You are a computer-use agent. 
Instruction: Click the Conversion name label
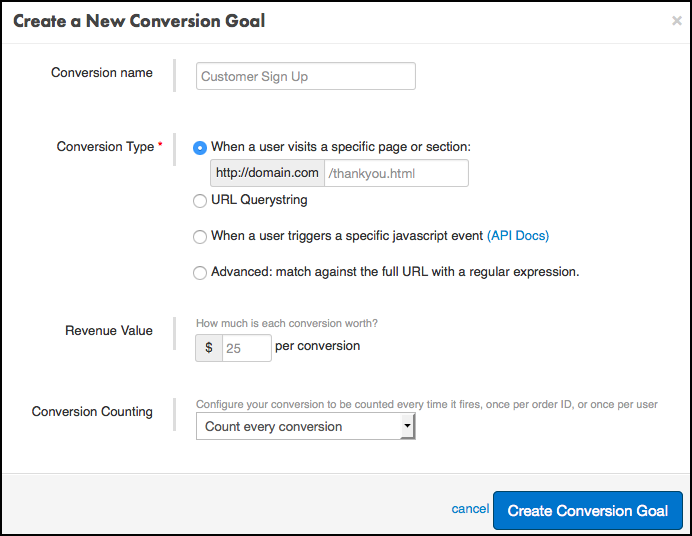[102, 72]
